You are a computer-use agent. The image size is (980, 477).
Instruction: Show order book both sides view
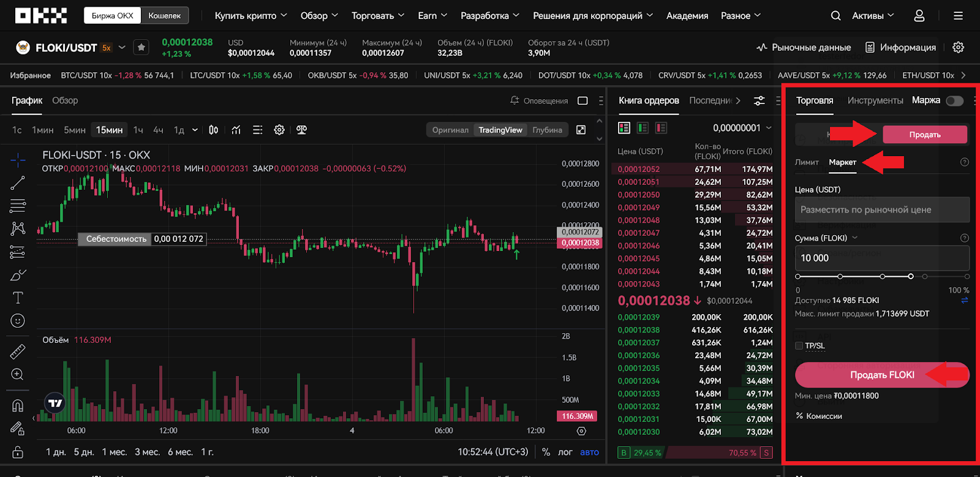(624, 127)
